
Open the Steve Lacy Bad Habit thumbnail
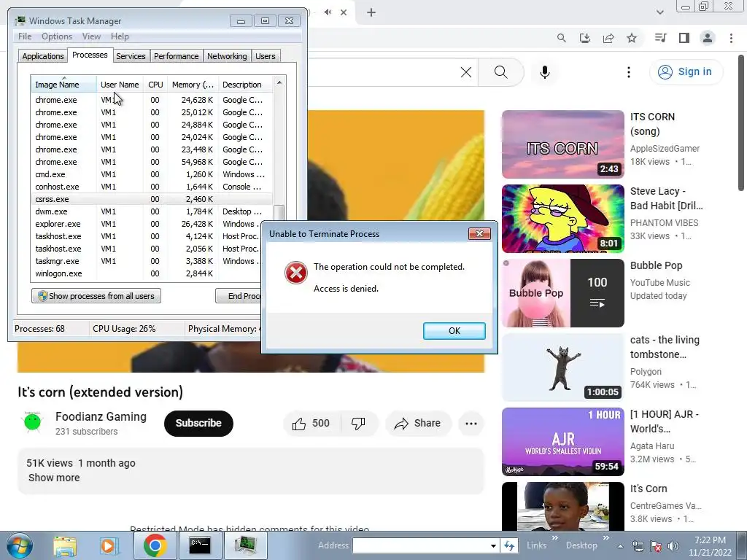coord(562,219)
